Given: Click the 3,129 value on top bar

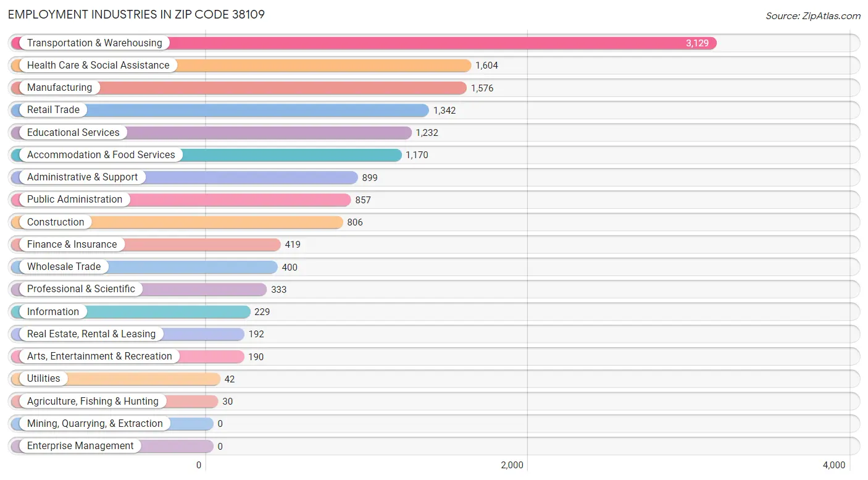Looking at the screenshot, I should 697,43.
